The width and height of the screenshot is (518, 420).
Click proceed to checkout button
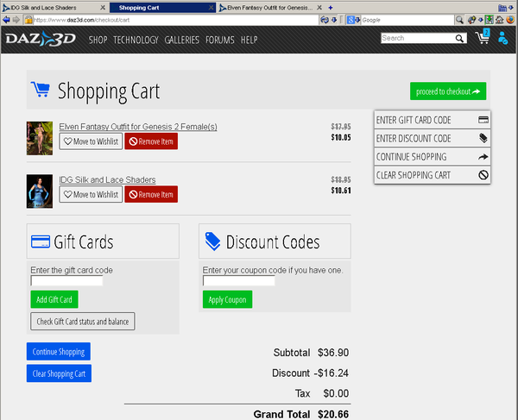(448, 91)
